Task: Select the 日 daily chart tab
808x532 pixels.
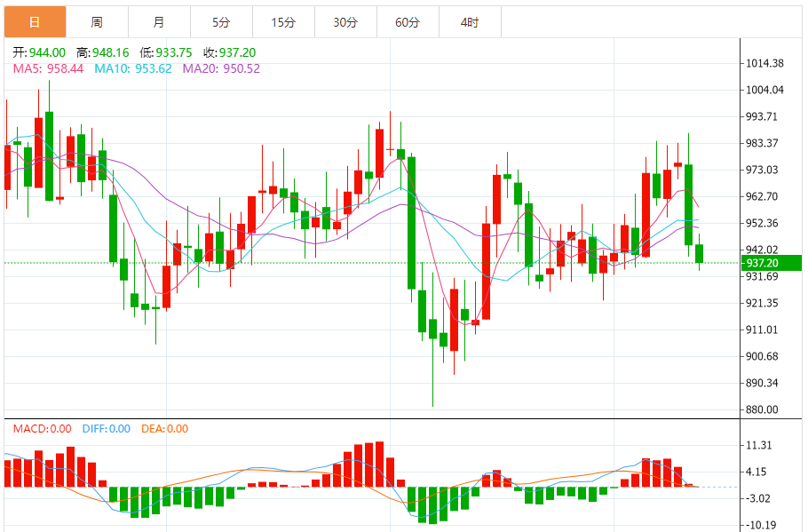Action: click(x=35, y=22)
